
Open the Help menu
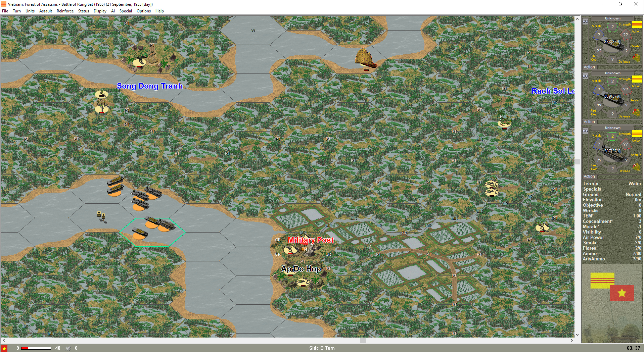(159, 11)
